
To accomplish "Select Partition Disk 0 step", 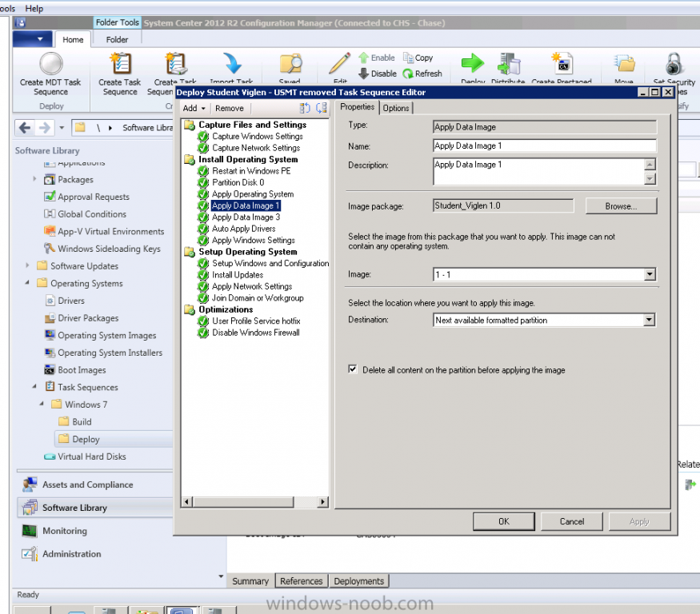I will pyautogui.click(x=238, y=182).
